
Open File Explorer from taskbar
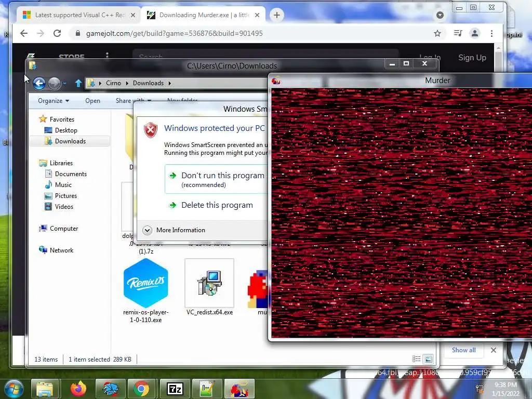point(45,389)
